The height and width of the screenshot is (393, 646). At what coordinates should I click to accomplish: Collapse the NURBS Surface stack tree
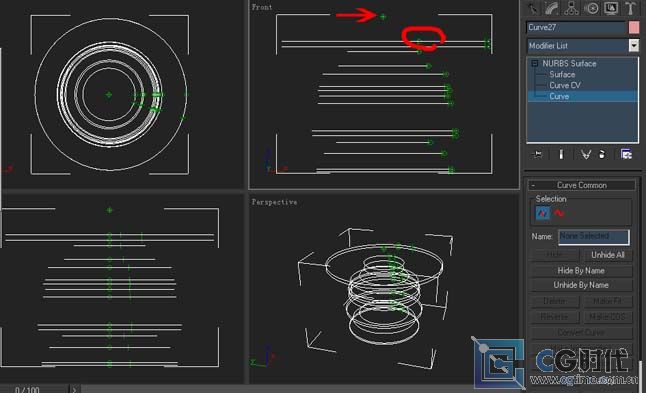point(534,63)
